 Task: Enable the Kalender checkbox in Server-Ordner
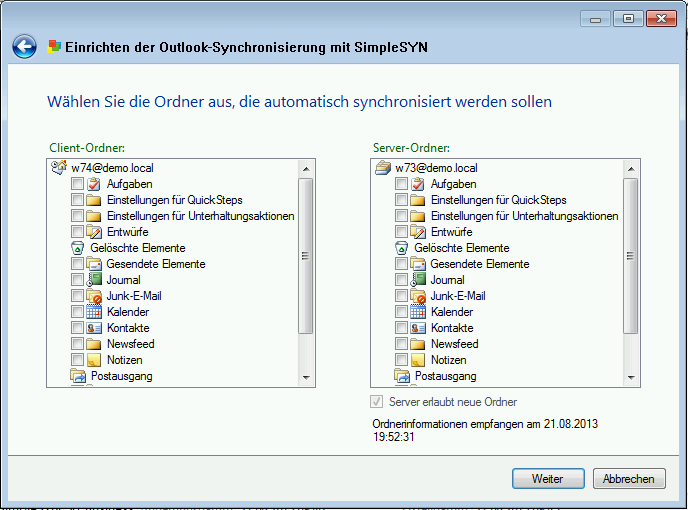point(402,312)
